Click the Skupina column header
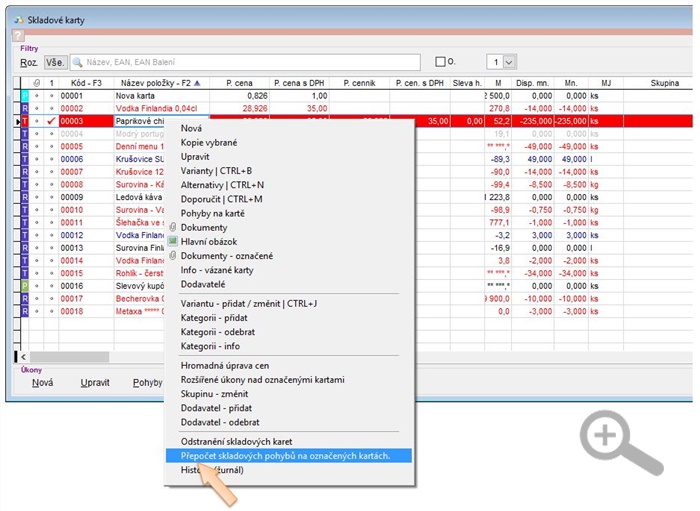Viewport: 700px width, 511px height. coord(664,83)
